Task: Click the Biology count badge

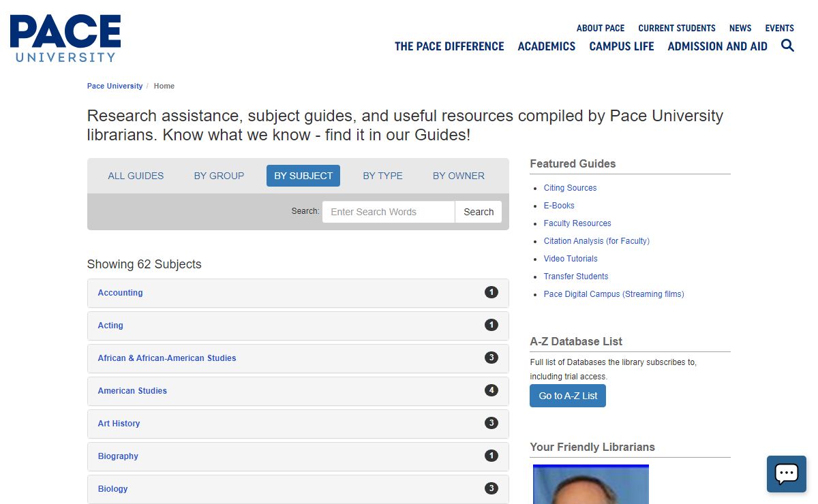Action: coord(491,488)
